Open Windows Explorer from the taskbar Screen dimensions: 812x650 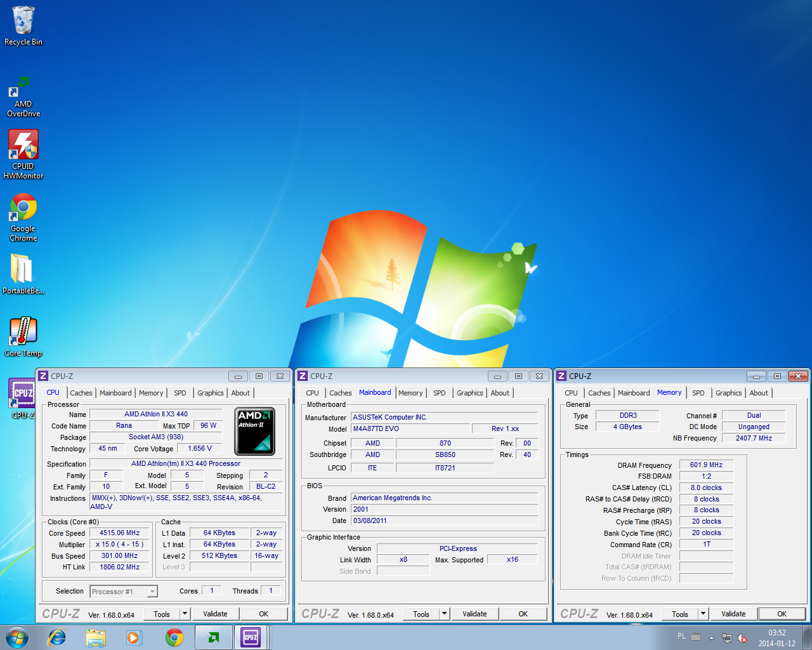point(96,637)
